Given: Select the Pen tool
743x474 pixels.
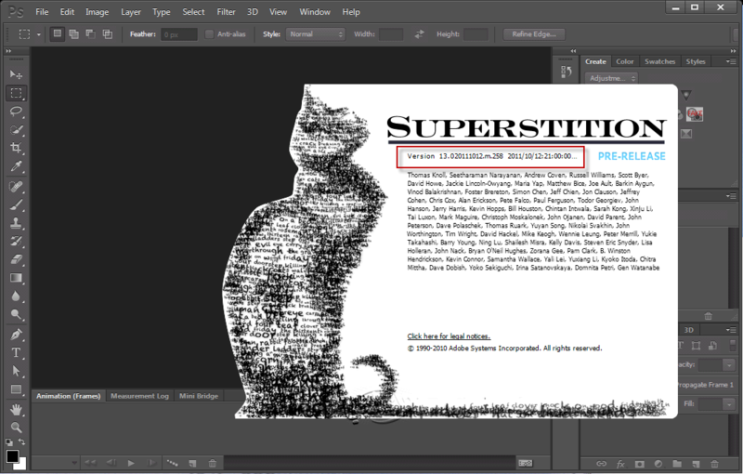Looking at the screenshot, I should pyautogui.click(x=16, y=334).
